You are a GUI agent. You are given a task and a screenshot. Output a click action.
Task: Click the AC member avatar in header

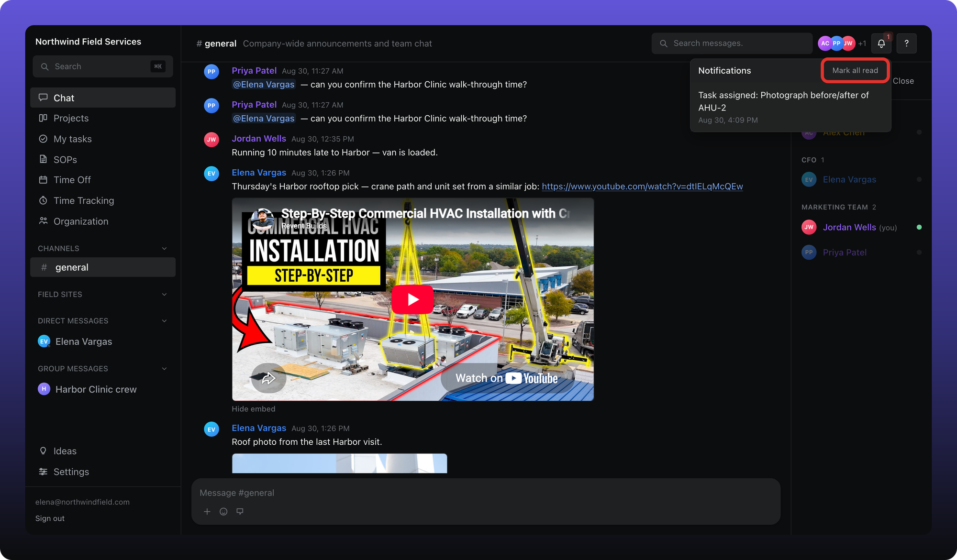825,44
